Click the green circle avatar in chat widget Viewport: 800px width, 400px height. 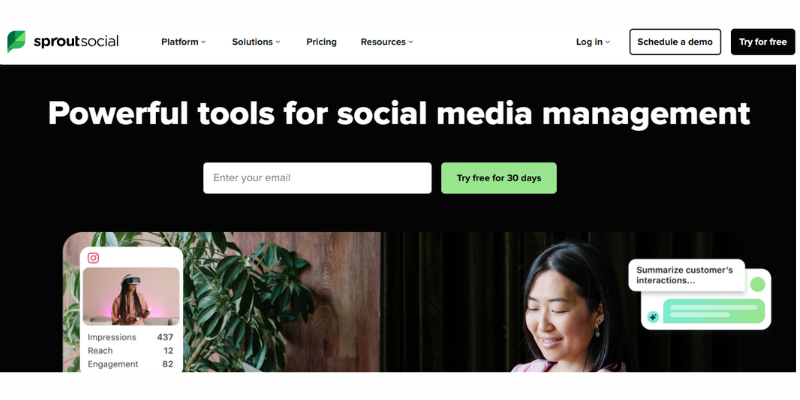point(758,284)
